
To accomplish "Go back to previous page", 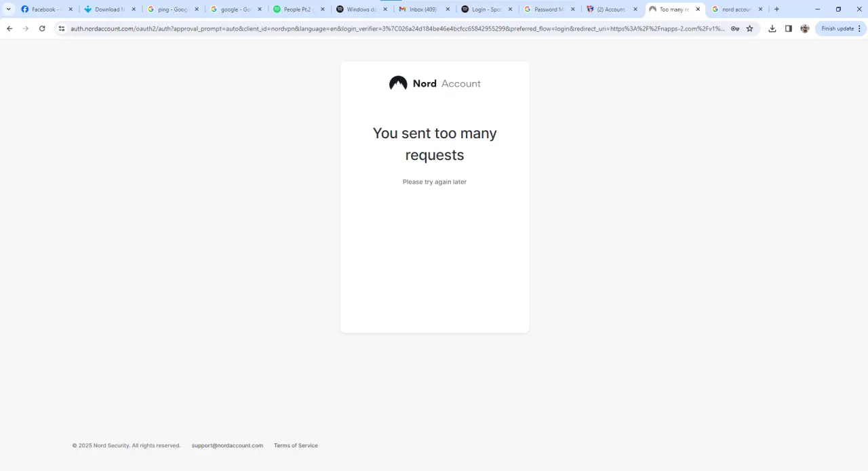I will pyautogui.click(x=9, y=28).
